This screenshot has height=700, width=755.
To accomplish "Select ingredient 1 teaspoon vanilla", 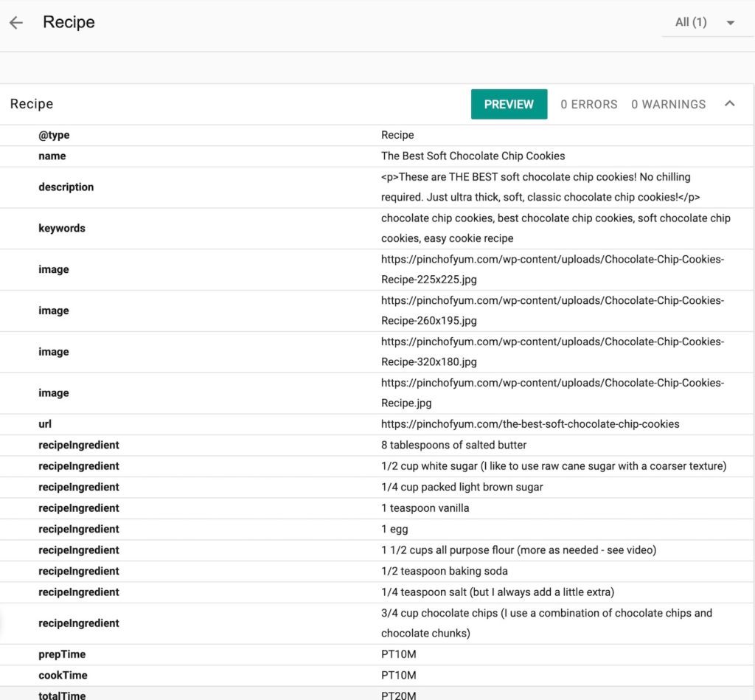I will click(425, 508).
